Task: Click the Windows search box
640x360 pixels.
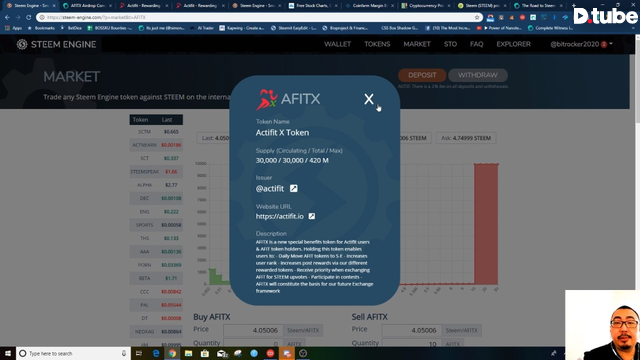Action: 73,353
